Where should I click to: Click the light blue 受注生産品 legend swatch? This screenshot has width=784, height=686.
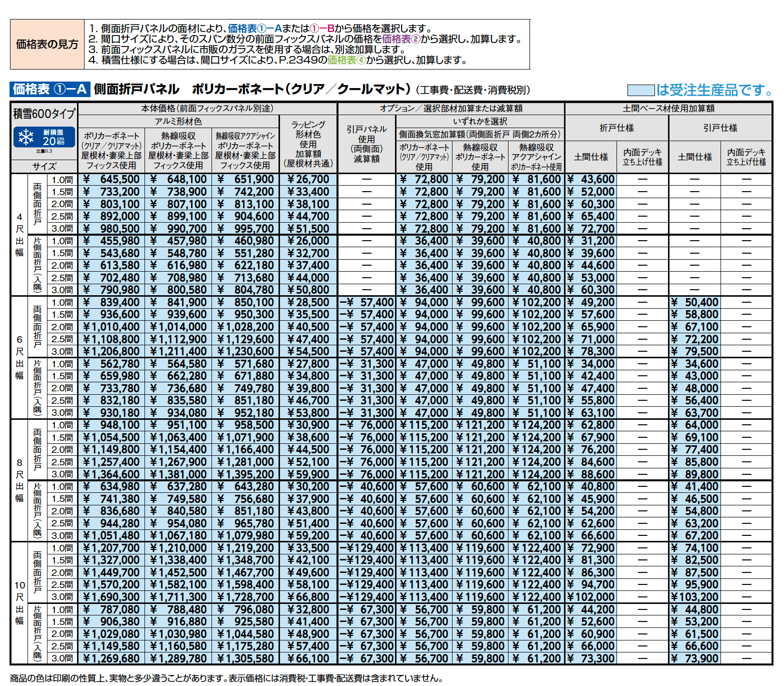[640, 91]
